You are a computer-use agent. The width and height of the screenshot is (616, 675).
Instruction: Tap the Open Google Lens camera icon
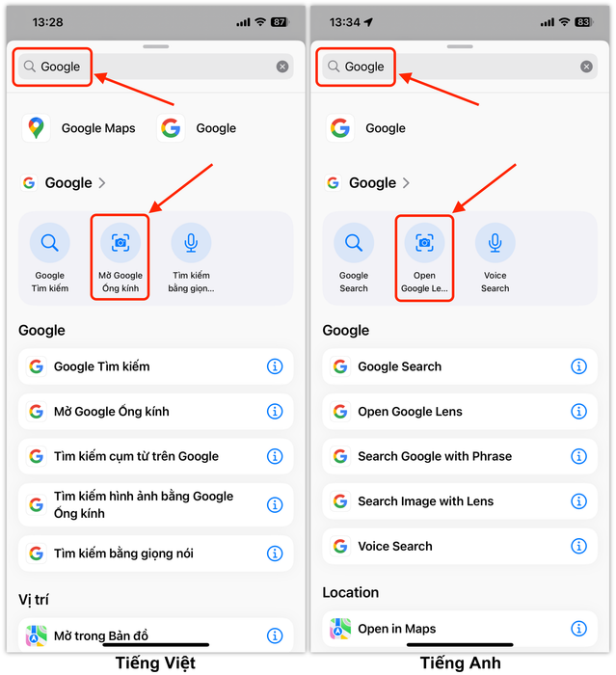(424, 243)
